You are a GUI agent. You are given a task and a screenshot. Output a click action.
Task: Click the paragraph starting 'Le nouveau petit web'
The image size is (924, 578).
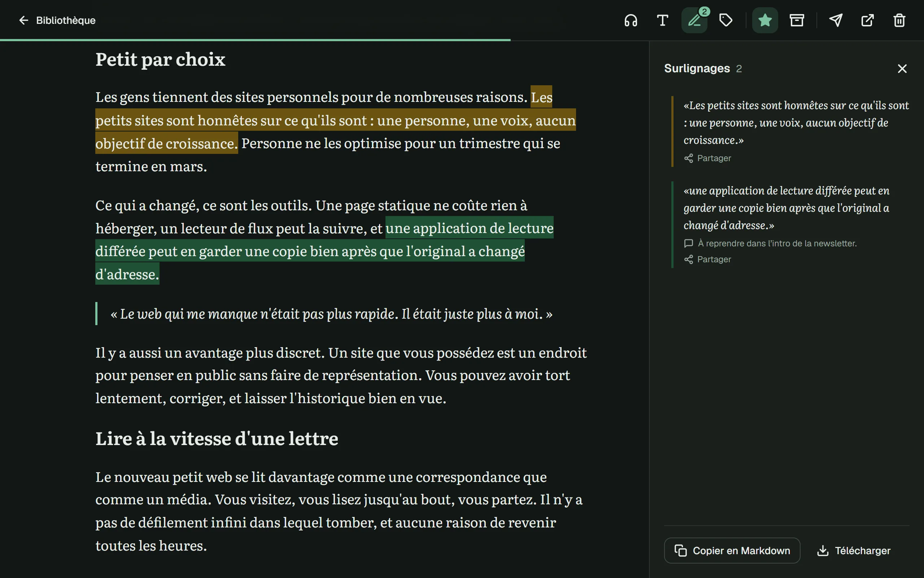click(x=339, y=511)
